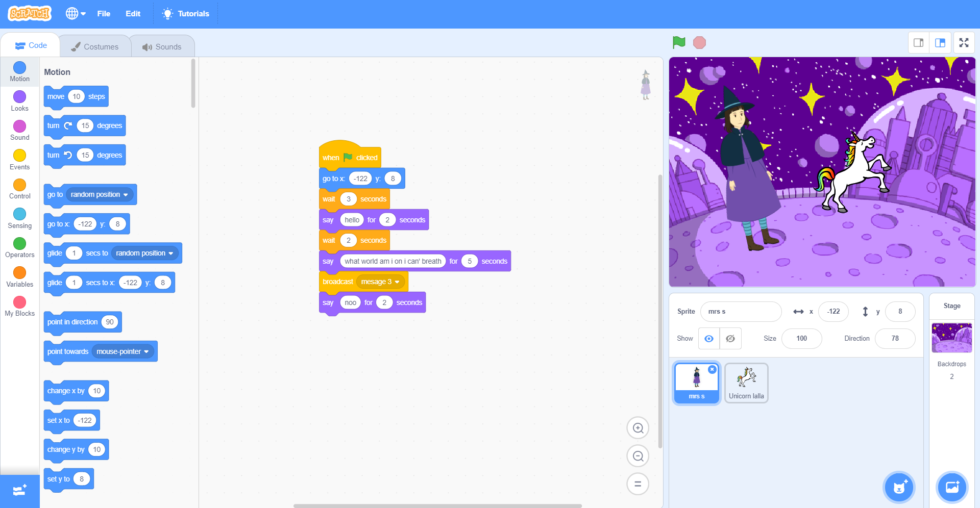Screen dimensions: 980x508
Task: Open the go to random position dropdown
Action: point(100,195)
